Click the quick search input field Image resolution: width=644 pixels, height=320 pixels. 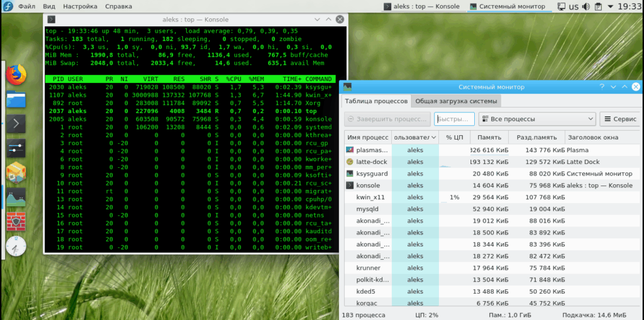tap(453, 119)
